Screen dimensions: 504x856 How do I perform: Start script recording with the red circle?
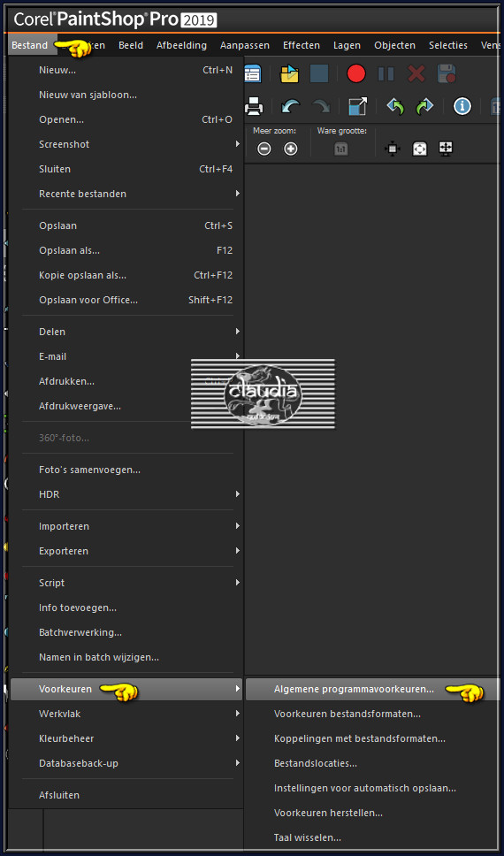356,73
